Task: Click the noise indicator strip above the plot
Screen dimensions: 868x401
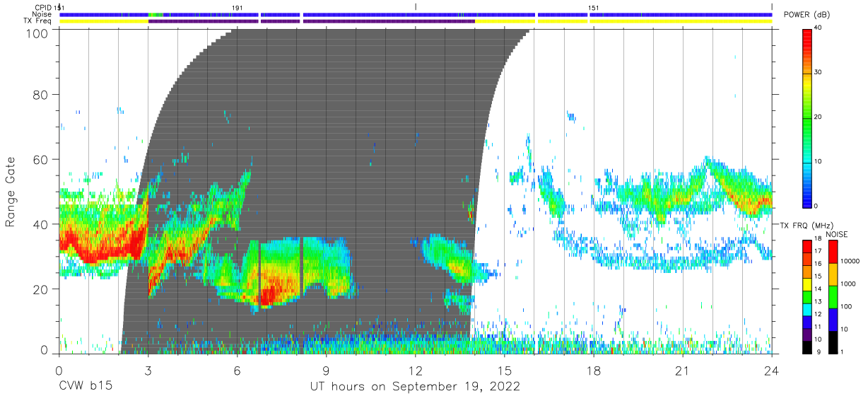Action: (x=416, y=14)
